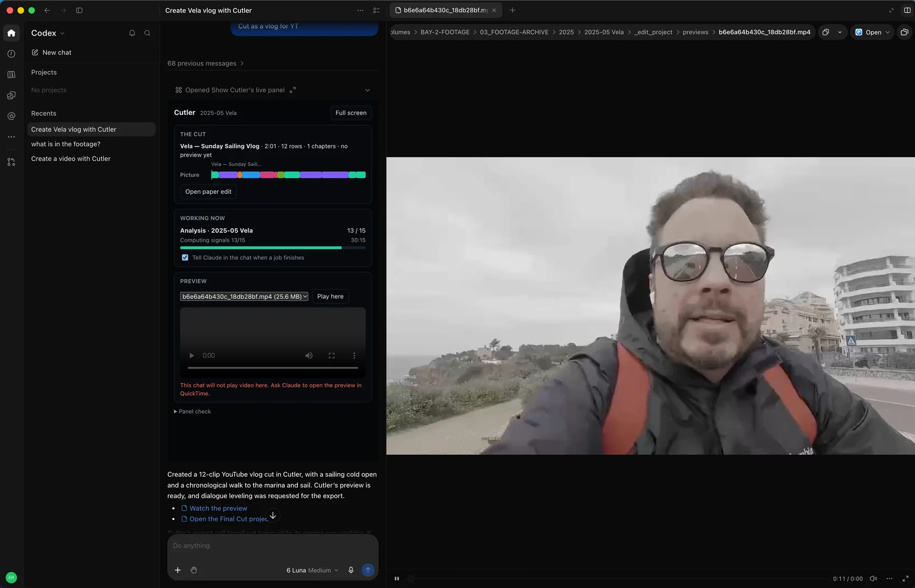Click the Do anything message field

tap(272, 546)
